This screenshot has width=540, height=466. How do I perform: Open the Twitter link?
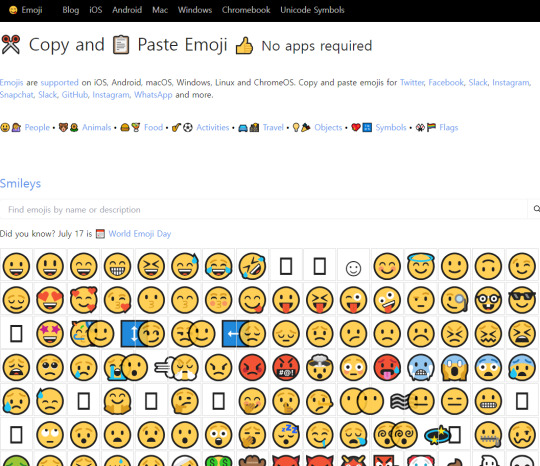(412, 83)
